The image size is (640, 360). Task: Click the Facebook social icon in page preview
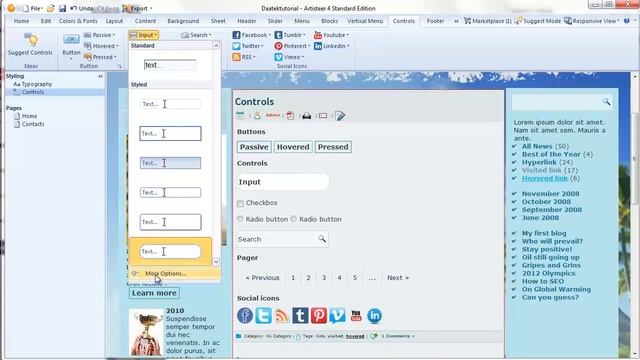click(245, 316)
